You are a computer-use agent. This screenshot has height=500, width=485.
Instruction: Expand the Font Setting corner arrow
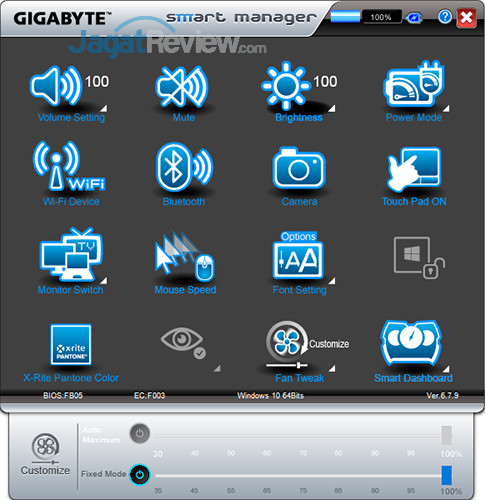click(x=332, y=281)
